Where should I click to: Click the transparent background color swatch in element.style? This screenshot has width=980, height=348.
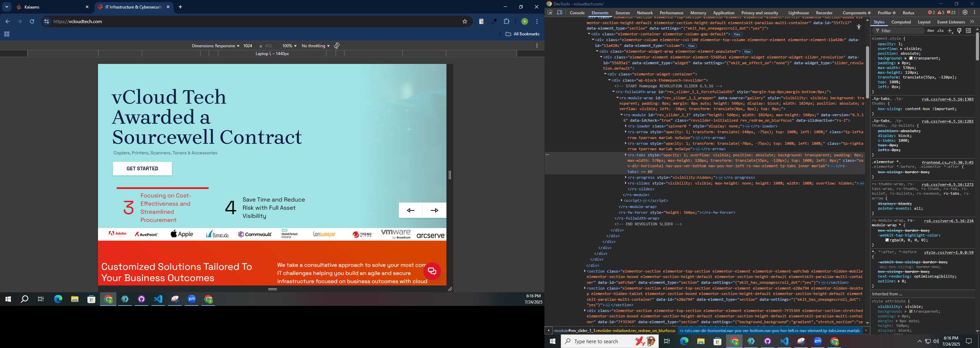click(911, 58)
